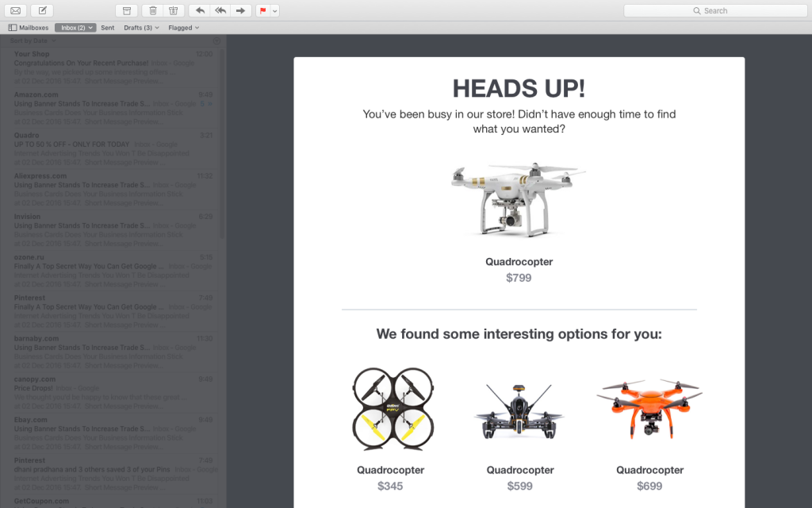The height and width of the screenshot is (508, 812).
Task: Click the $599 price text
Action: pos(520,487)
